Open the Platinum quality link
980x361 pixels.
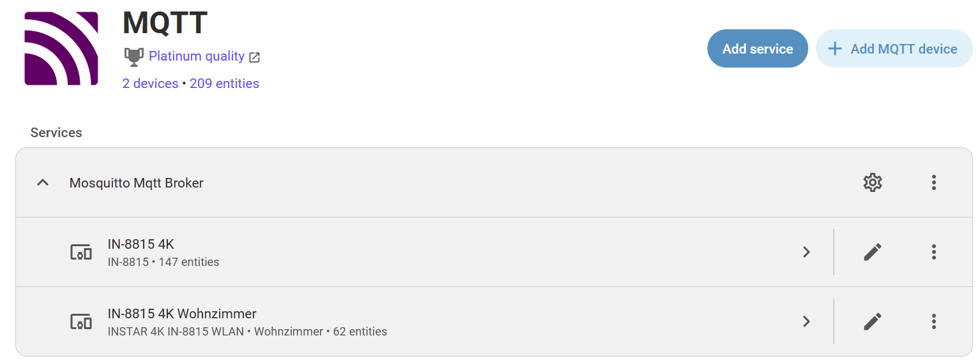coord(197,57)
